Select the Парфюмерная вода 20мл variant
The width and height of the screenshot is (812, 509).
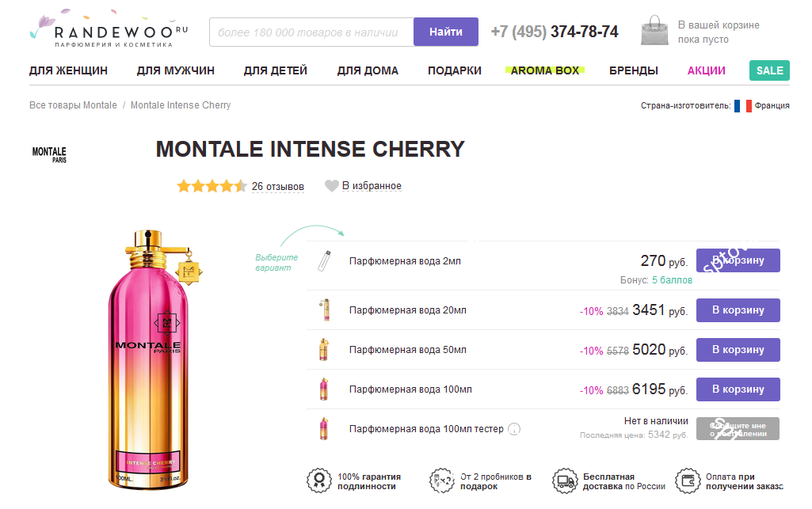(407, 310)
